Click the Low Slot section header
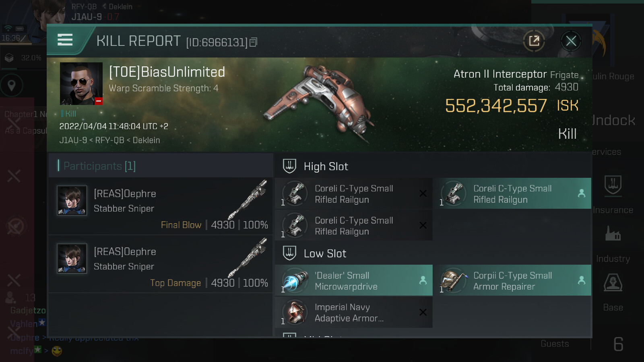The width and height of the screenshot is (644, 362). tap(325, 253)
